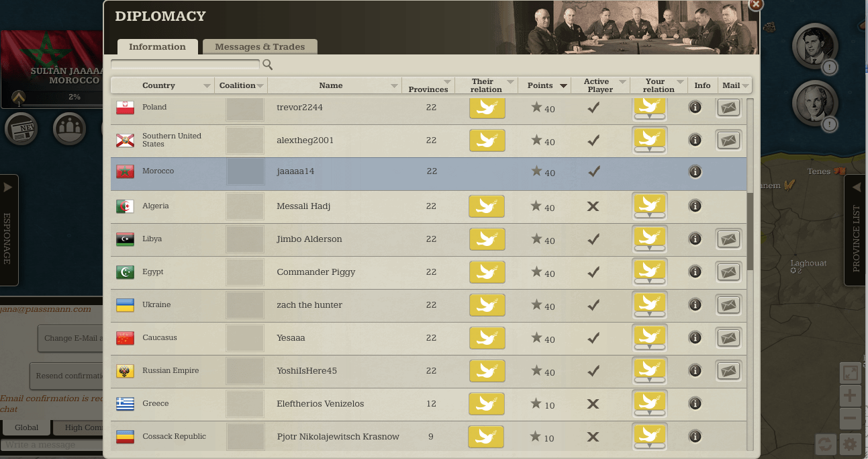Open mail to Poland player trevor2244
Image resolution: width=868 pixels, height=459 pixels.
click(x=728, y=108)
